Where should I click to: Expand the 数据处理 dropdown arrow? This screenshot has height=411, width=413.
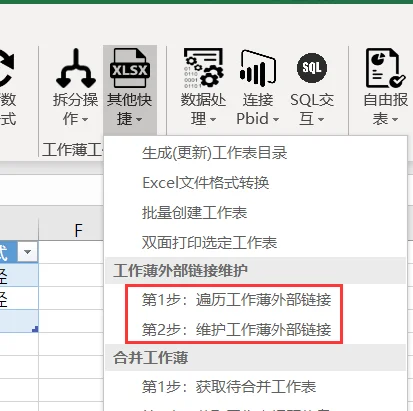[x=213, y=119]
